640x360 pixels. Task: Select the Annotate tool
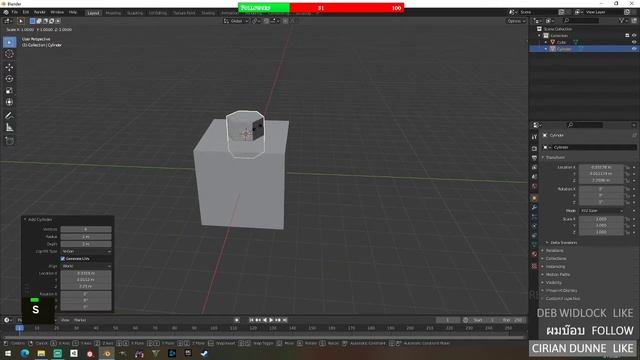click(x=9, y=116)
